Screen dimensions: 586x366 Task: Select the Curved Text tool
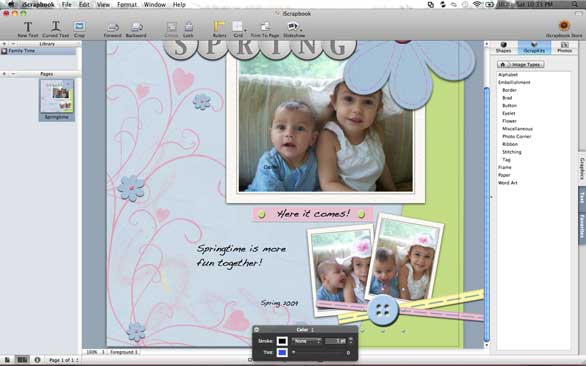55,29
